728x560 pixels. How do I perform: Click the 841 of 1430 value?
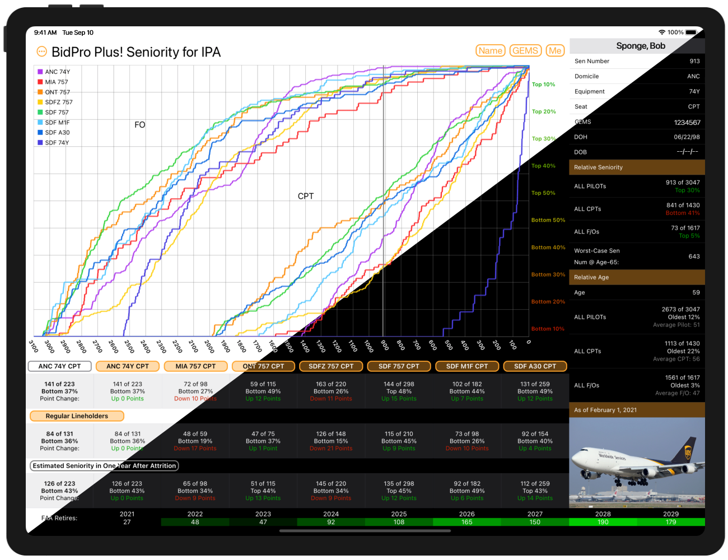point(683,205)
